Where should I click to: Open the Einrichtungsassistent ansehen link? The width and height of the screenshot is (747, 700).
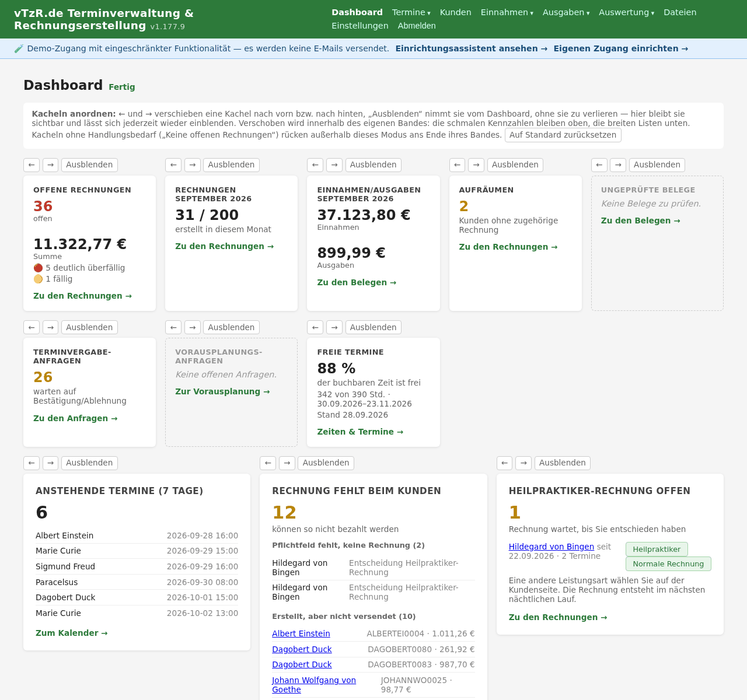pyautogui.click(x=472, y=48)
